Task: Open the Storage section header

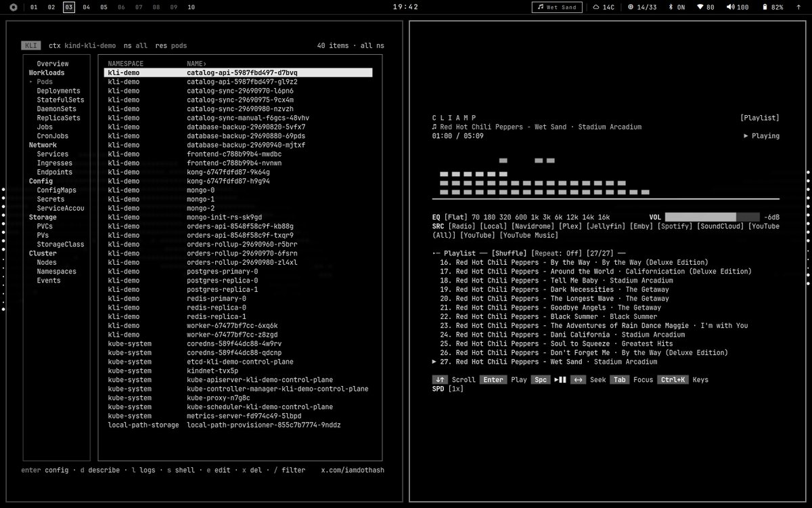Action: [43, 217]
